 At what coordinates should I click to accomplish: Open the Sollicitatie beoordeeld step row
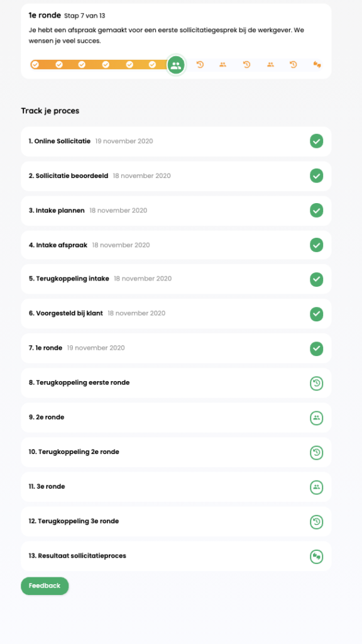point(176,176)
